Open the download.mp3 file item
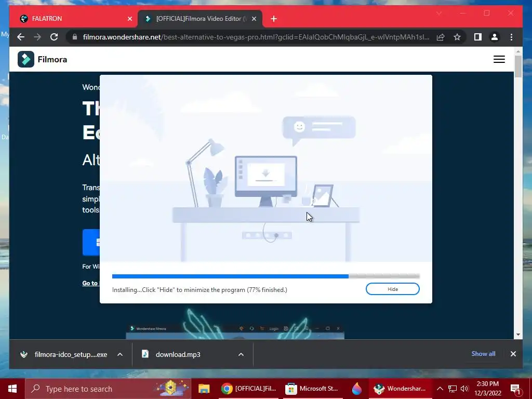Screen dimensions: 532x399 coord(171,354)
